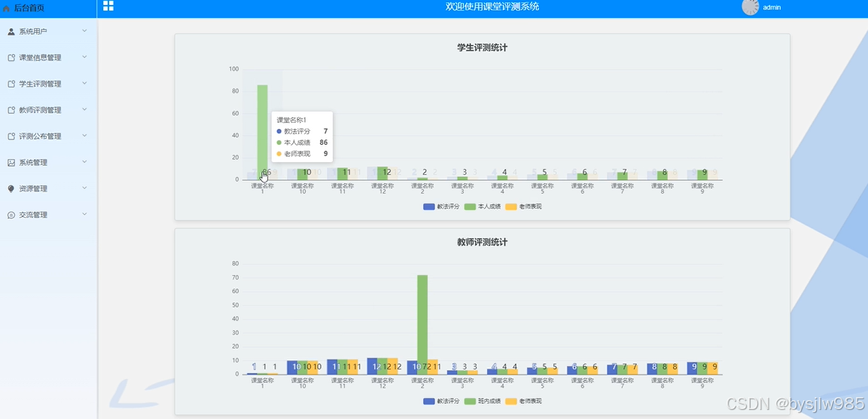Click blue bar of 课堂名称11 in 教师评测统计

332,367
